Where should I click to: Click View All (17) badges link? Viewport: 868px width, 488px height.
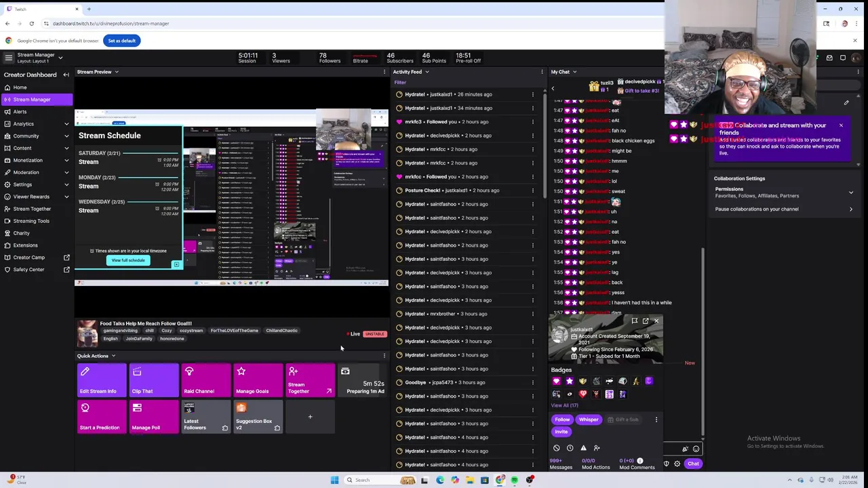pyautogui.click(x=564, y=405)
